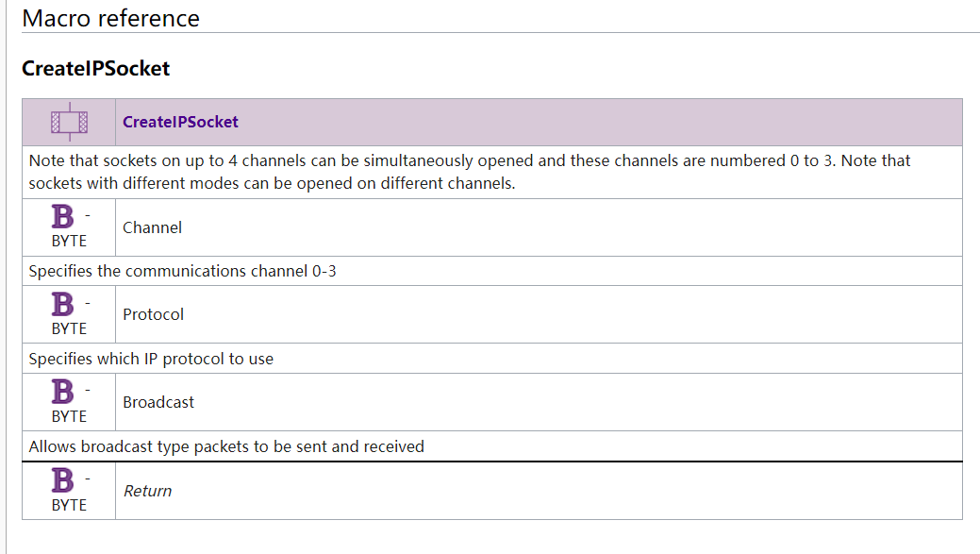980x554 pixels.
Task: Click the Macro reference page heading
Action: coord(110,18)
